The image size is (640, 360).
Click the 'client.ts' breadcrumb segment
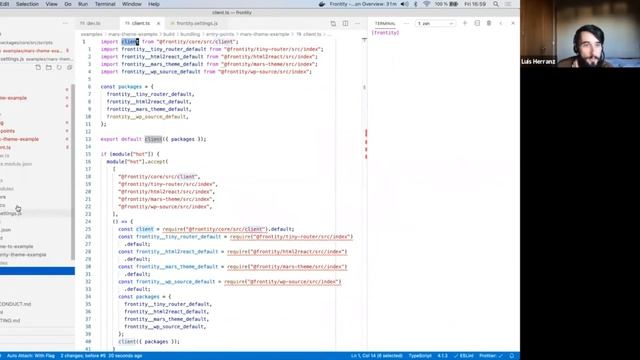(x=309, y=34)
